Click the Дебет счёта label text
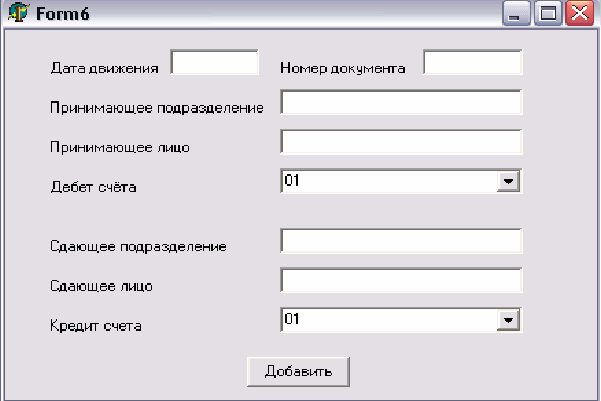The width and height of the screenshot is (601, 401). [x=92, y=187]
